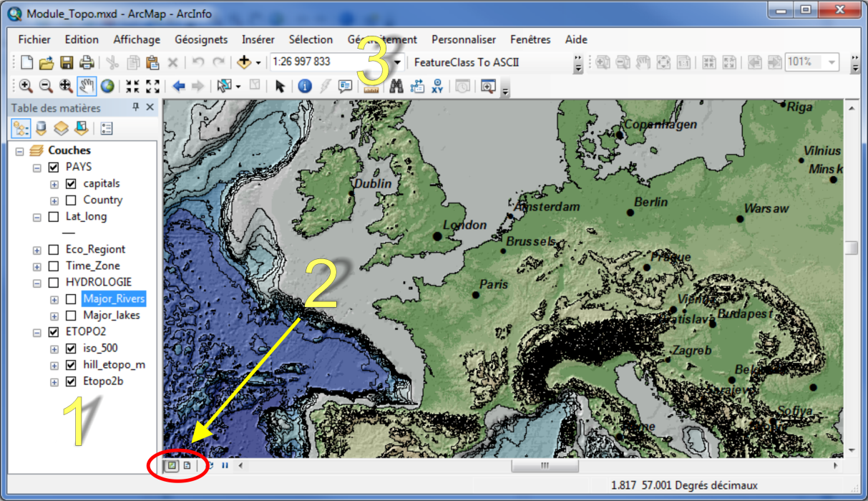Open the map scale dropdown
The height and width of the screenshot is (501, 868).
click(x=398, y=62)
